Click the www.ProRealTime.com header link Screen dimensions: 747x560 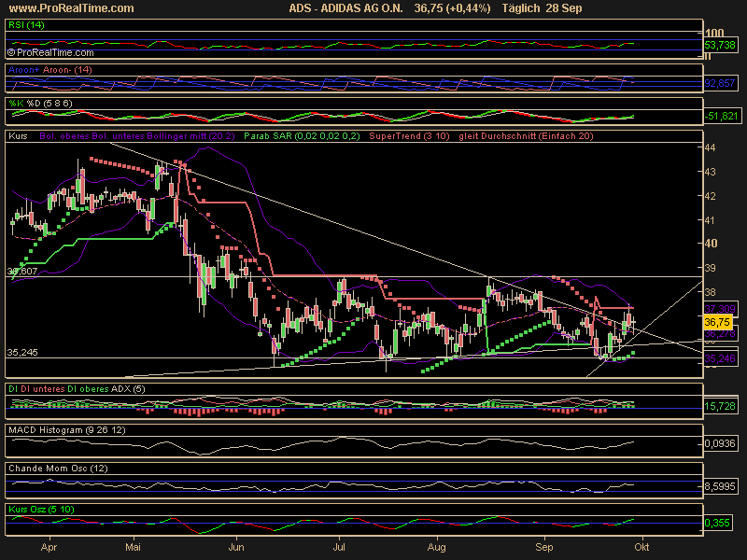click(72, 8)
